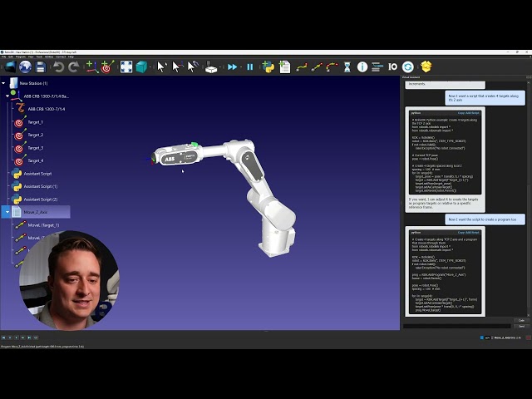Viewport: 532px width, 399px height.
Task: Click the blue progress indicator in the status bar
Action: tap(482, 338)
